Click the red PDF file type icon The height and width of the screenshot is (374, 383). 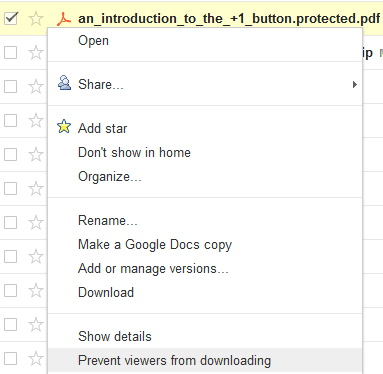(x=64, y=19)
